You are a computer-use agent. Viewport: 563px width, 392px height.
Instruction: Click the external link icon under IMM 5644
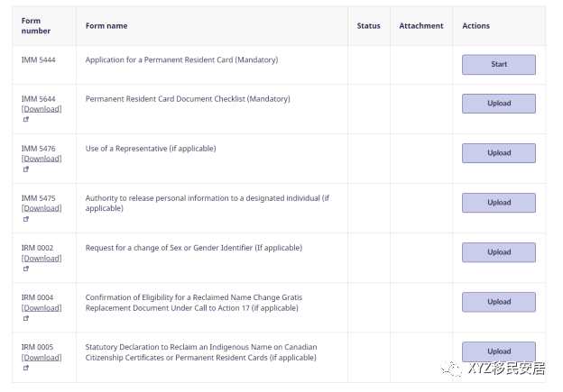pyautogui.click(x=26, y=119)
